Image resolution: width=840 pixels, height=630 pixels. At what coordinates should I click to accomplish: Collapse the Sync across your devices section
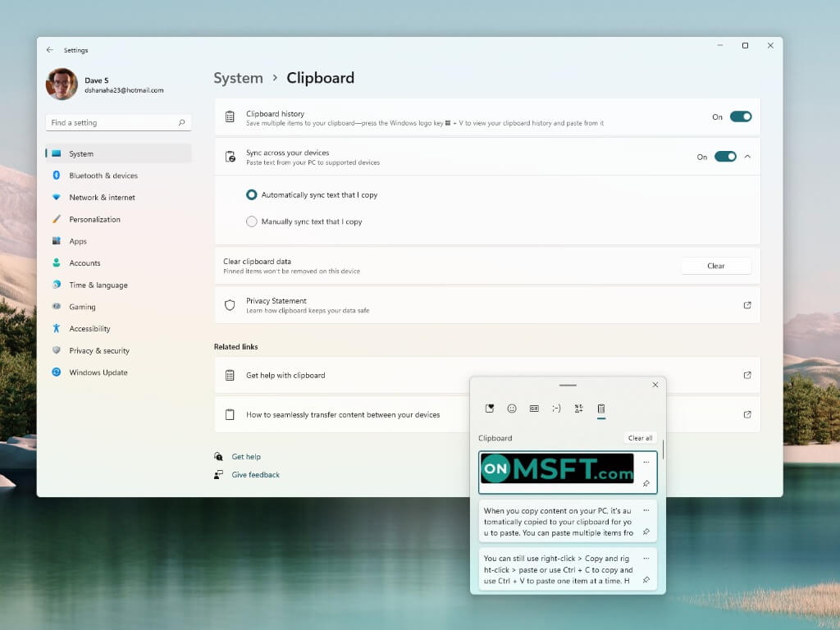point(747,157)
